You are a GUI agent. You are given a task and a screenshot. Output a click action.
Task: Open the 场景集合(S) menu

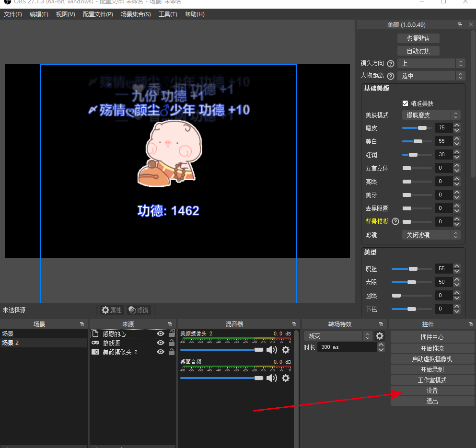136,14
